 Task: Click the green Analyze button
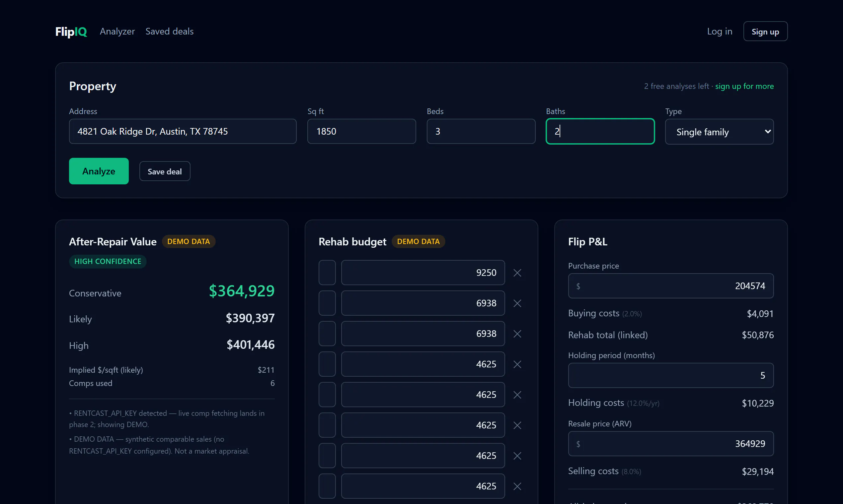point(99,171)
